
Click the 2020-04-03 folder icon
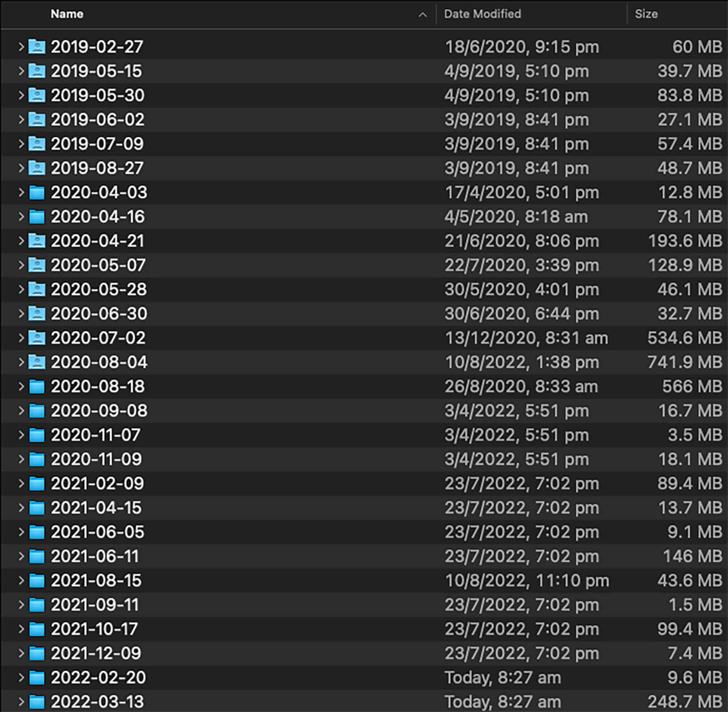point(37,193)
